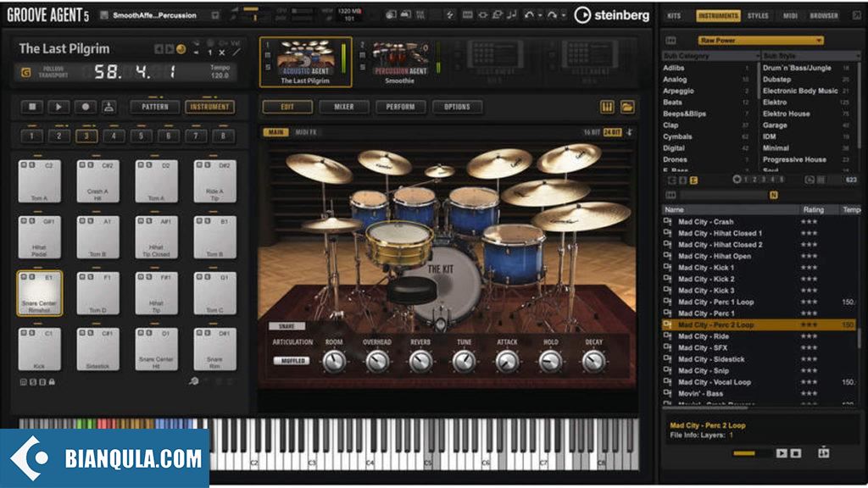Switch sample quality to 16 BIT
Viewport: 868px width, 488px height.
pyautogui.click(x=592, y=132)
